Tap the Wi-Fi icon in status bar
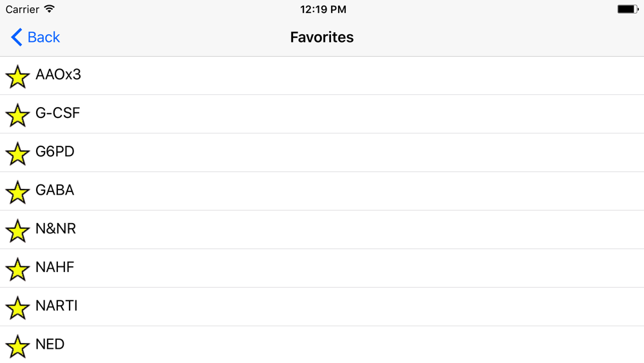The image size is (644, 363). point(50,9)
